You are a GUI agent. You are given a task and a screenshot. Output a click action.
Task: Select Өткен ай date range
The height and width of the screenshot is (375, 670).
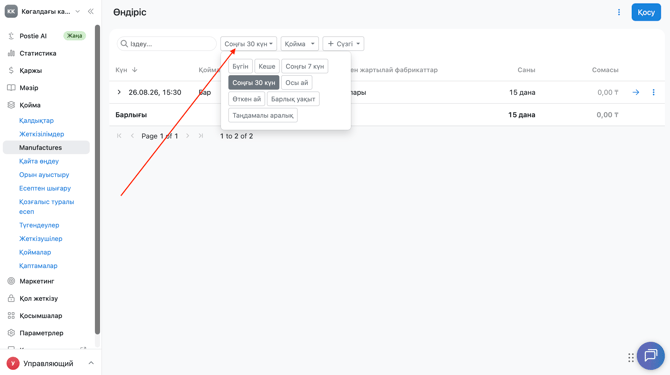point(247,99)
